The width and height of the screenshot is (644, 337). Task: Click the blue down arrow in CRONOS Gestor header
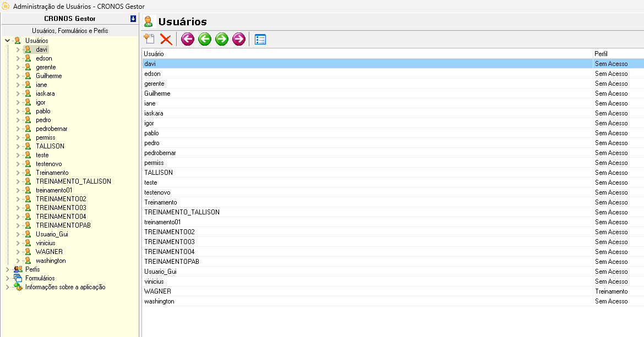(133, 19)
